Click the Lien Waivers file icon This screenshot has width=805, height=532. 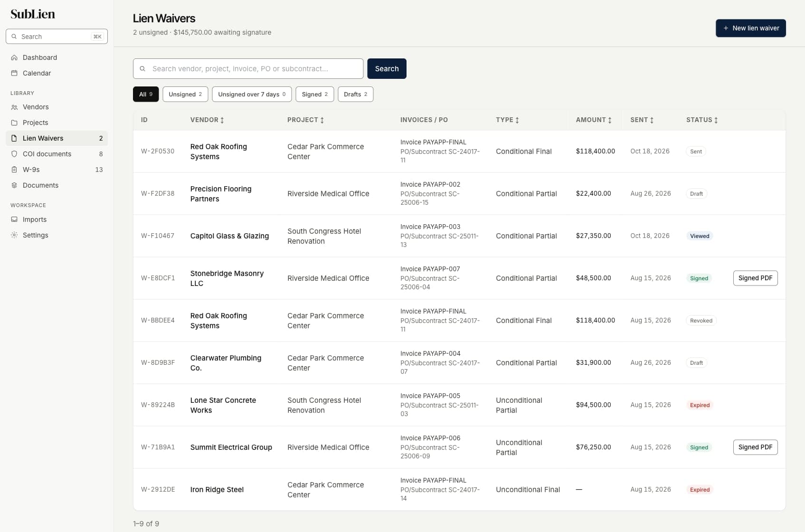tap(14, 138)
